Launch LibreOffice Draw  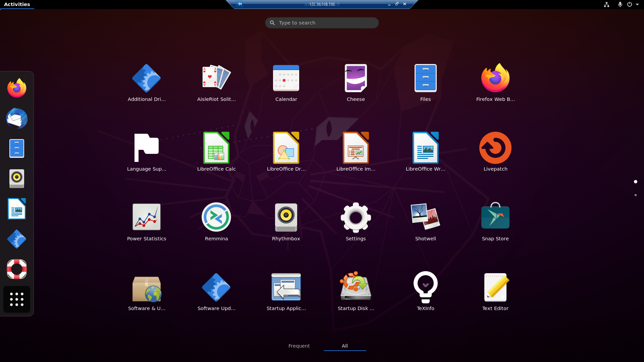[286, 153]
